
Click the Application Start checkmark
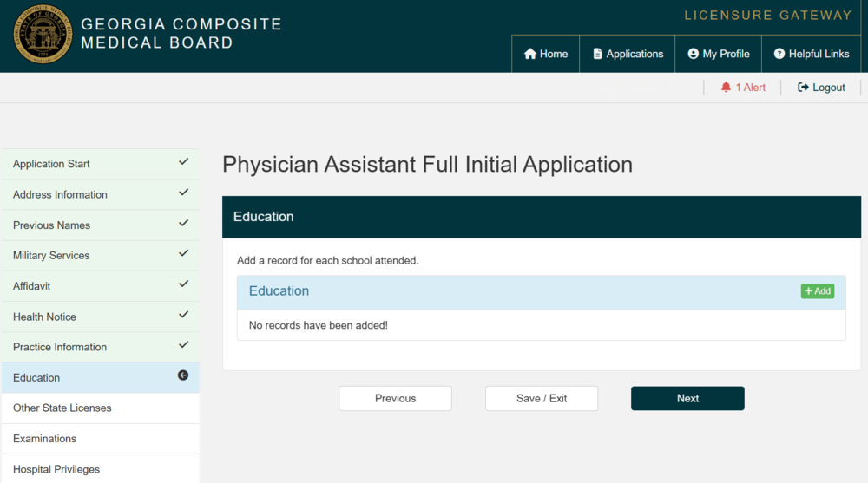click(x=183, y=162)
